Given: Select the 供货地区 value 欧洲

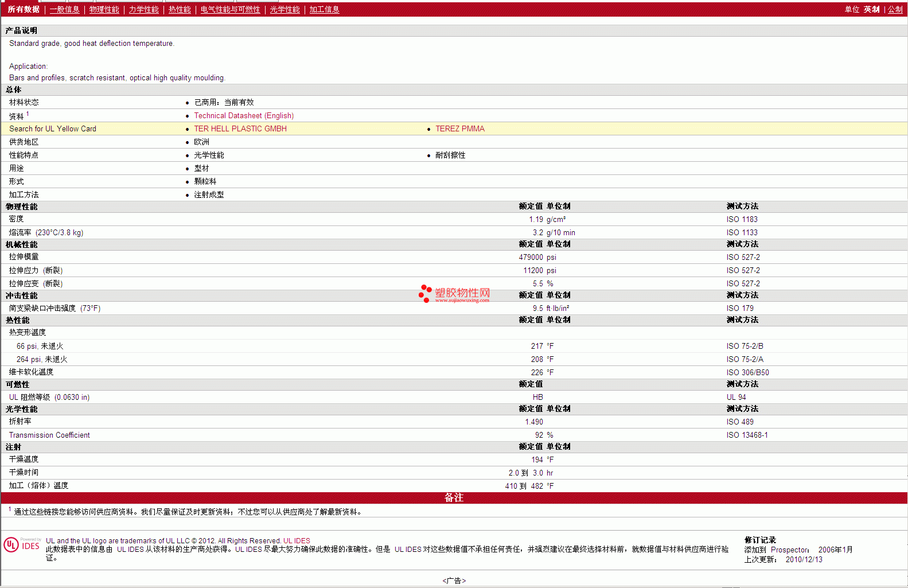Looking at the screenshot, I should (201, 142).
